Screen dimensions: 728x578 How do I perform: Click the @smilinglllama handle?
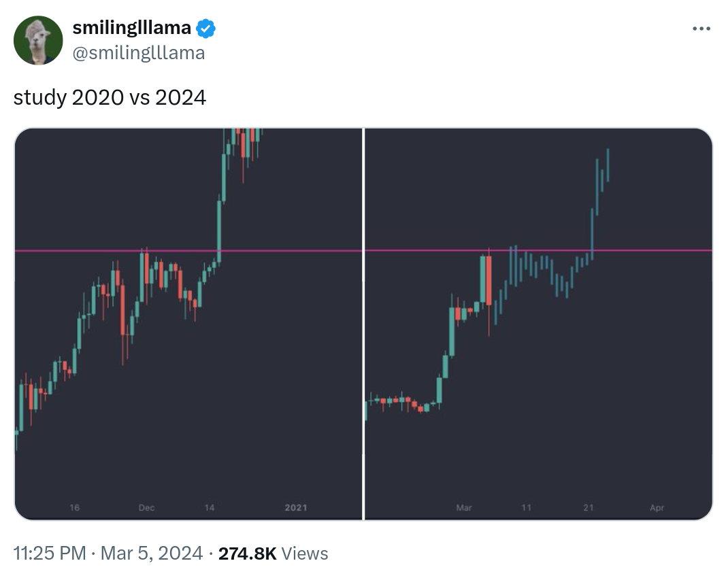coord(139,53)
